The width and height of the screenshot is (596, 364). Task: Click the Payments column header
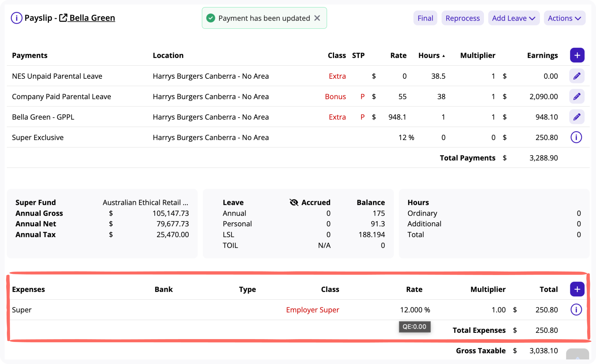click(30, 55)
